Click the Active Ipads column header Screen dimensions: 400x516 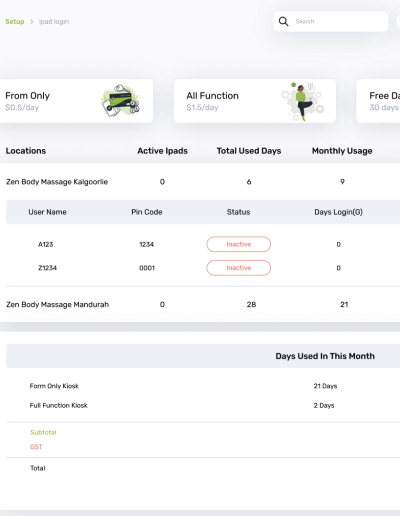[162, 151]
